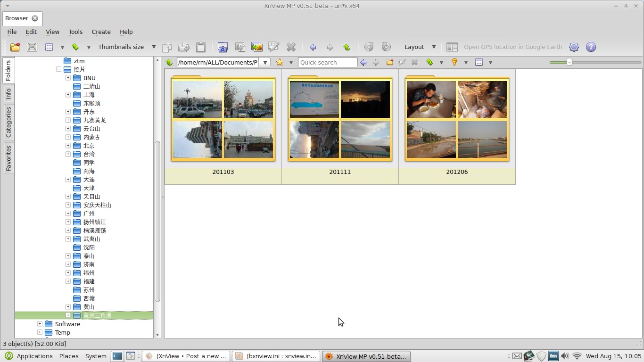Open the settings gear icon
Screen dimensions: 644x362
[574, 47]
